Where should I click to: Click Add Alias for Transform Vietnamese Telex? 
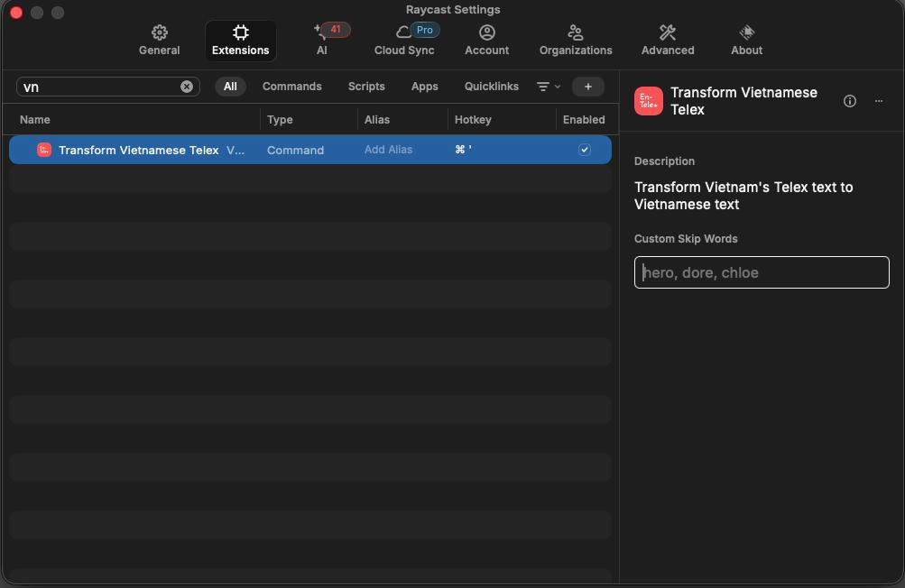(388, 150)
